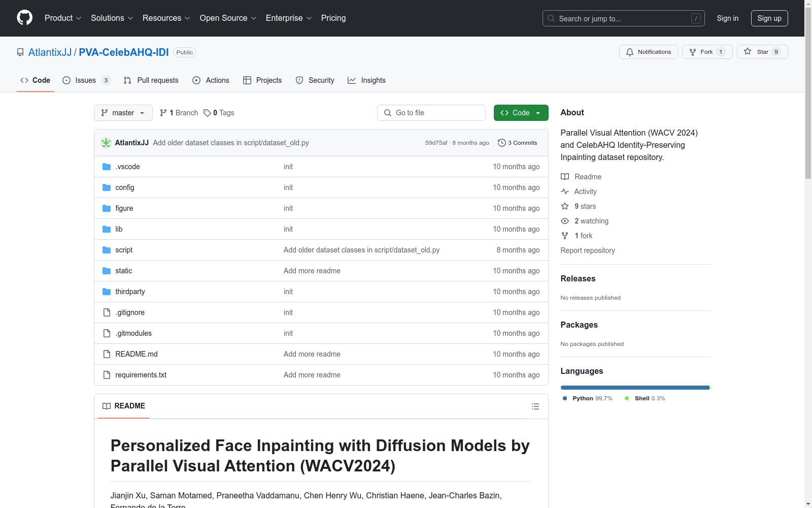This screenshot has width=812, height=508.
Task: View the 1 fork link
Action: (x=577, y=236)
